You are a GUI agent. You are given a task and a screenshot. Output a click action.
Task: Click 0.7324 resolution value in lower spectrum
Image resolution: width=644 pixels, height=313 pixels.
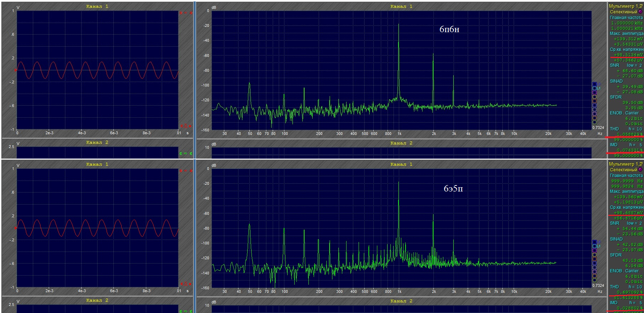(598, 285)
